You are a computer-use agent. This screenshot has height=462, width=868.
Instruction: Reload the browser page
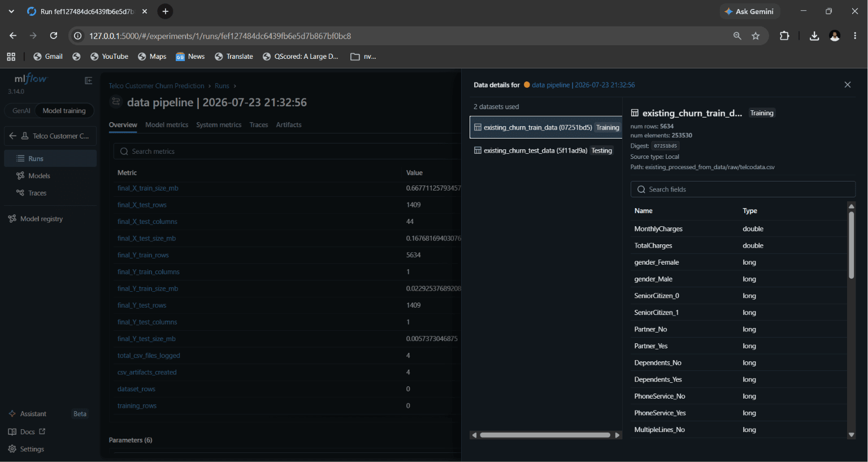tap(54, 36)
